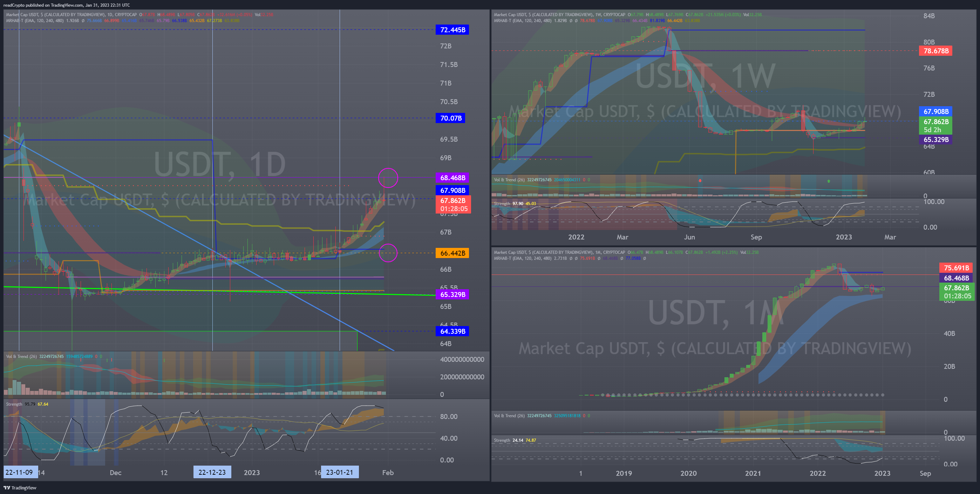Click the green 67.862B label on the 1M chart
The image size is (980, 494).
pos(957,292)
